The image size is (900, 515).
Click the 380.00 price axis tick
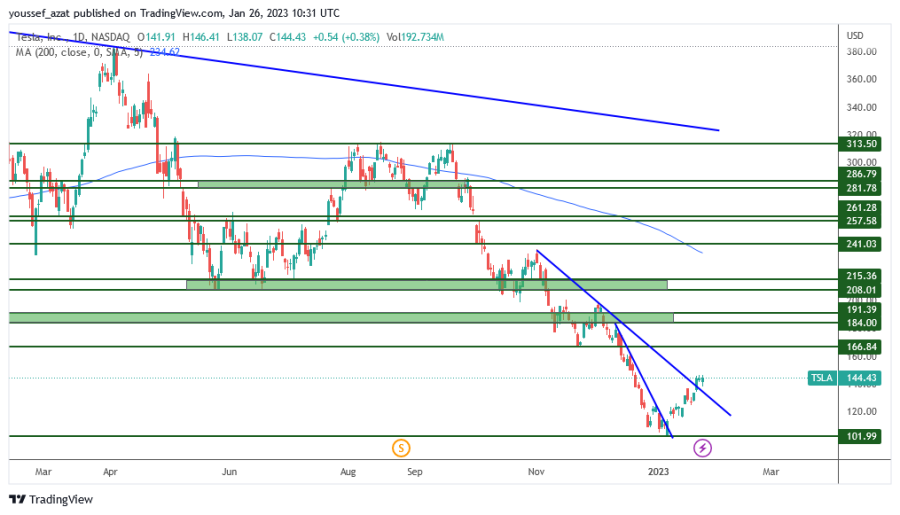(x=862, y=52)
